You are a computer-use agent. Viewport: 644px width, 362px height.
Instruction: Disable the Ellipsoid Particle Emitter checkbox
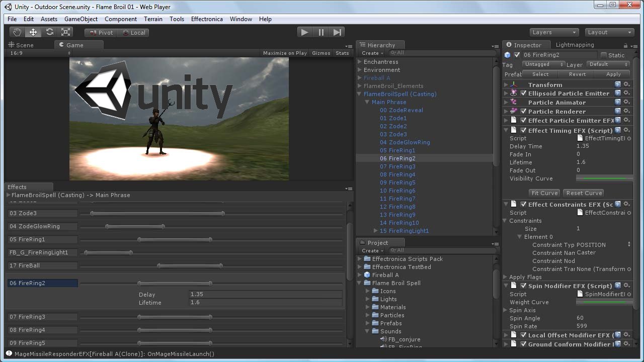tap(523, 94)
